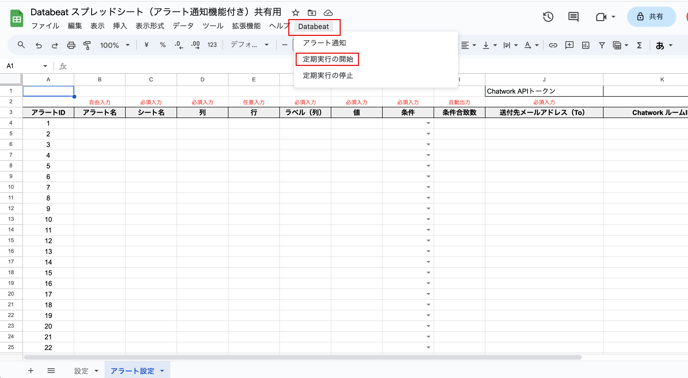Screen dimensions: 688x378
Task: Select the paint format roller icon
Action: point(87,45)
